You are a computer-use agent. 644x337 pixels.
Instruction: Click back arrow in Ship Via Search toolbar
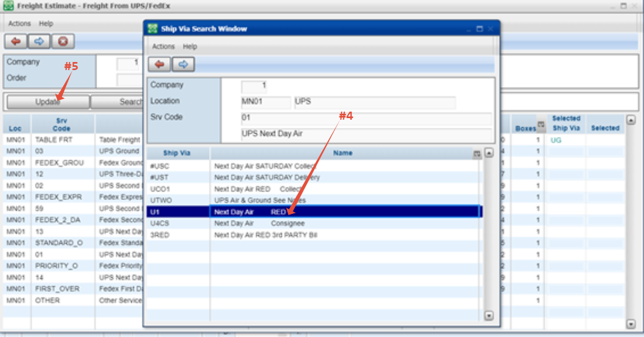(x=159, y=64)
